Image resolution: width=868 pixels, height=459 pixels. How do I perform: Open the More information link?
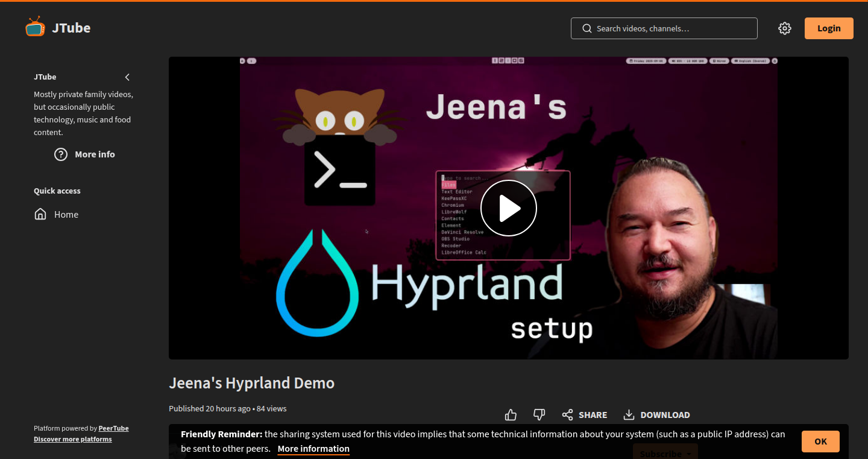[313, 449]
